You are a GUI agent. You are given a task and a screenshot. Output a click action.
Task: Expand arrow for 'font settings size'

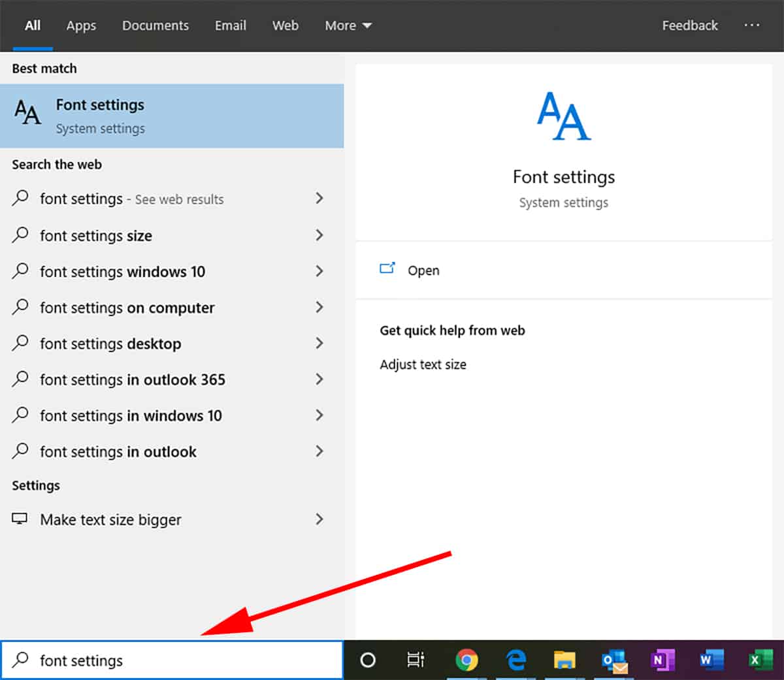pos(319,235)
